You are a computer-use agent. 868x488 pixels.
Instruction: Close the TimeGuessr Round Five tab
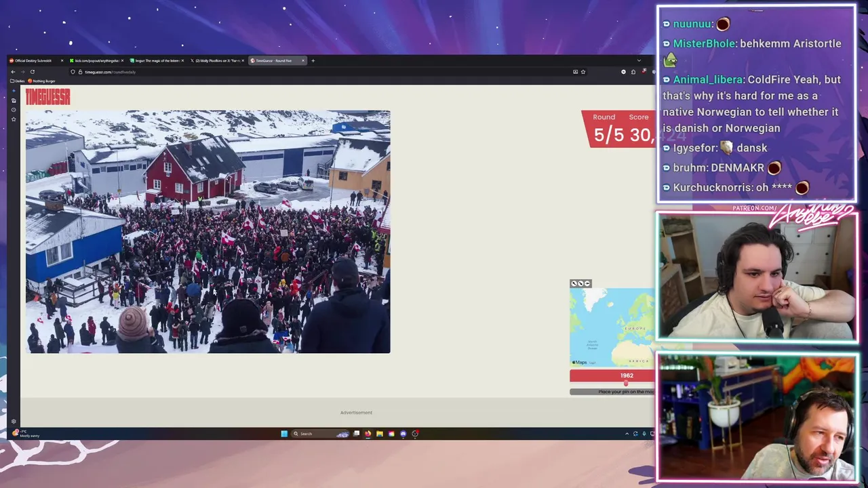click(x=303, y=60)
